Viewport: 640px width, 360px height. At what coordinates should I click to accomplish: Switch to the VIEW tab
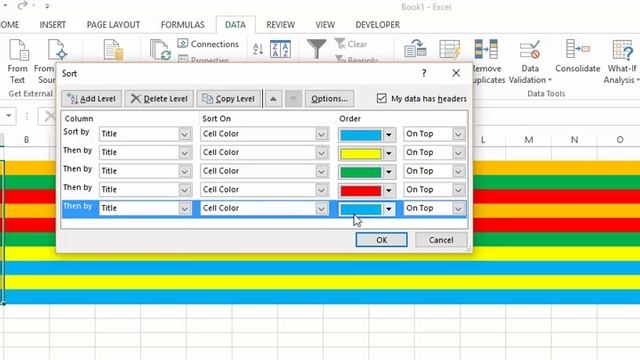pyautogui.click(x=325, y=25)
